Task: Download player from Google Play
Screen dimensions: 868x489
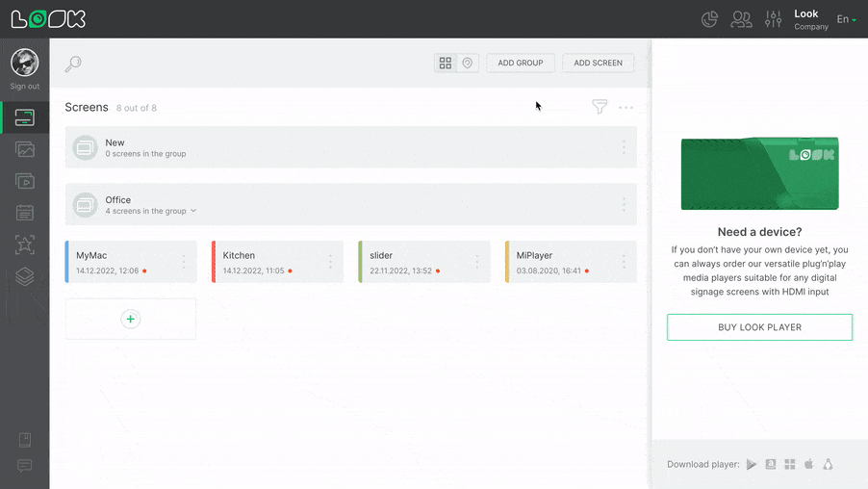Action: (752, 464)
